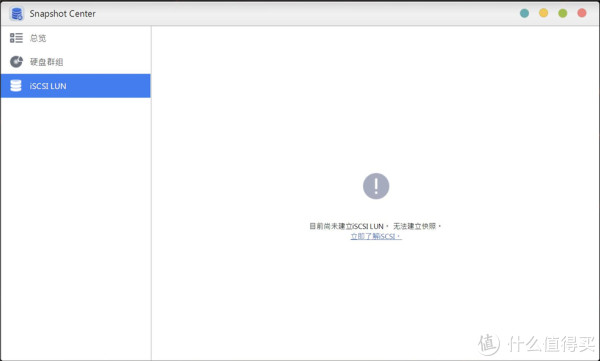Click the iSCSI LUN database icon

(x=16, y=86)
